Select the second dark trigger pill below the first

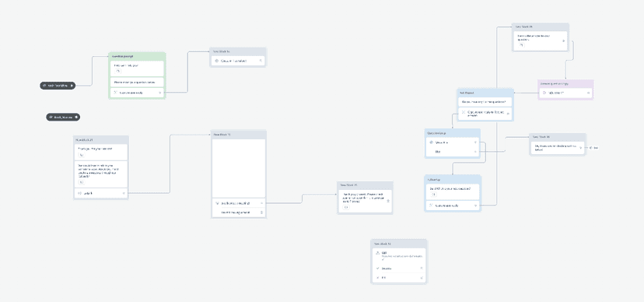click(63, 117)
